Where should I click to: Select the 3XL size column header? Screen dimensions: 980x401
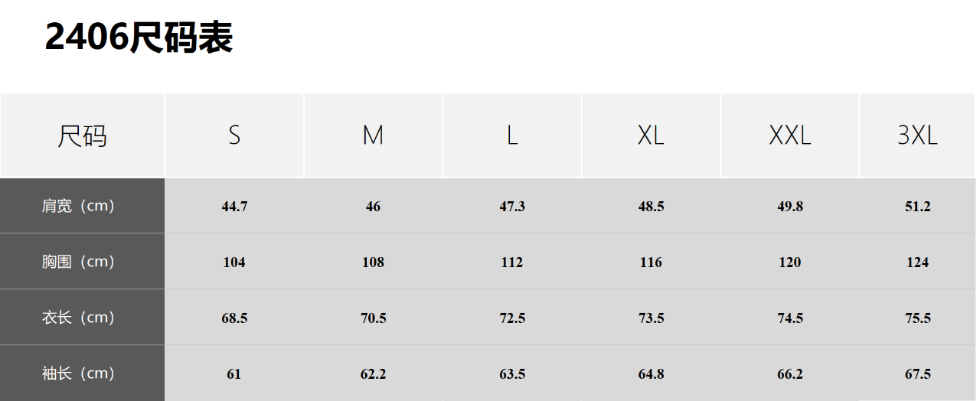point(918,135)
